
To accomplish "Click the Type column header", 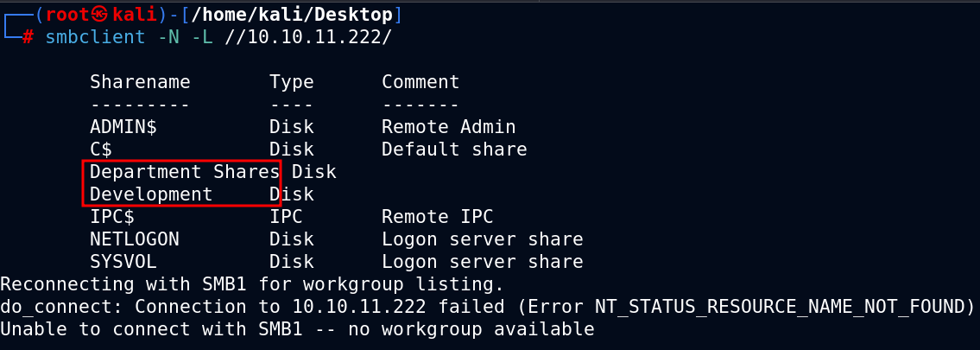I will pyautogui.click(x=291, y=83).
